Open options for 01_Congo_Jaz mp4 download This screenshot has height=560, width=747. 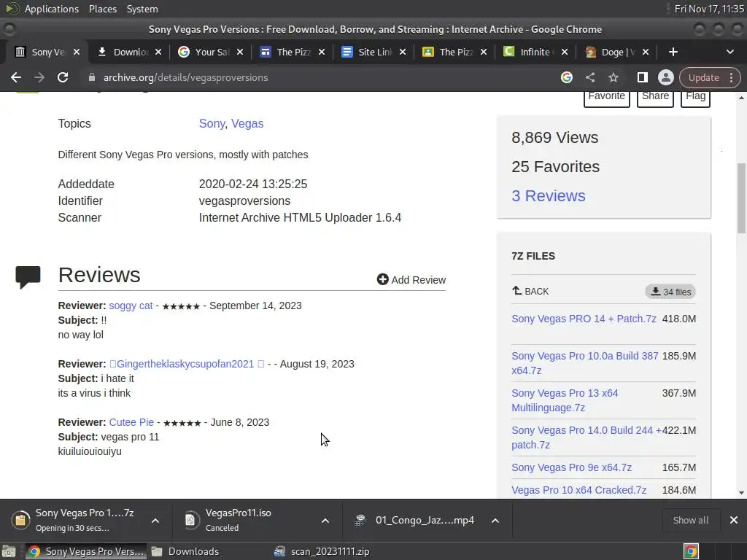point(495,521)
